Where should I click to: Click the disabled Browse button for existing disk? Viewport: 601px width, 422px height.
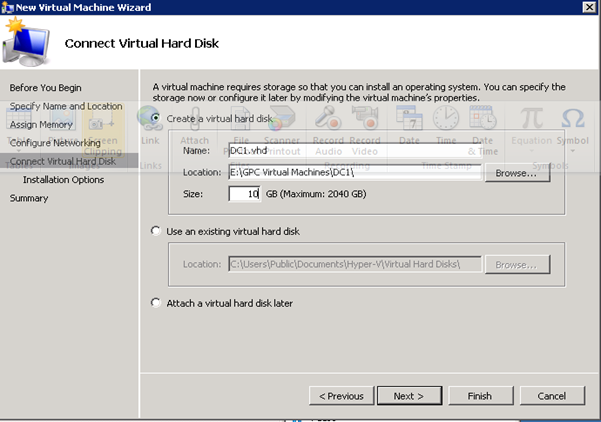[x=517, y=264]
